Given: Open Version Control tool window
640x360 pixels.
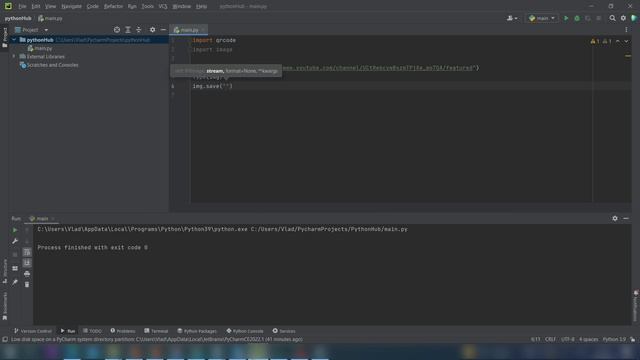Looking at the screenshot, I should point(33,331).
